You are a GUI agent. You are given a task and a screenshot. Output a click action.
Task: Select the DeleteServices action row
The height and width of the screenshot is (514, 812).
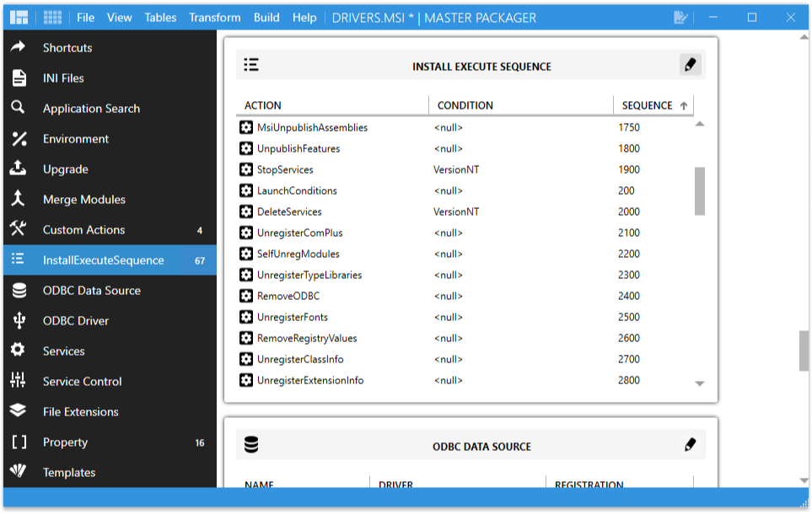point(465,211)
